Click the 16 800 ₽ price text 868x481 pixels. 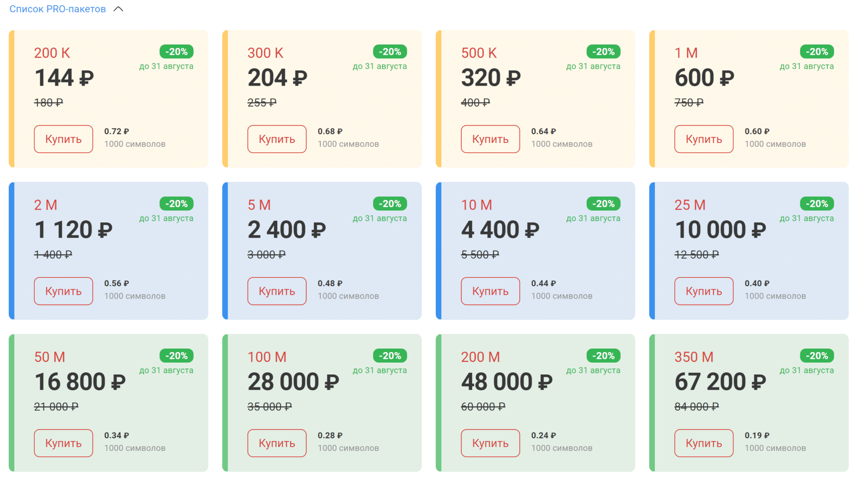pos(80,382)
